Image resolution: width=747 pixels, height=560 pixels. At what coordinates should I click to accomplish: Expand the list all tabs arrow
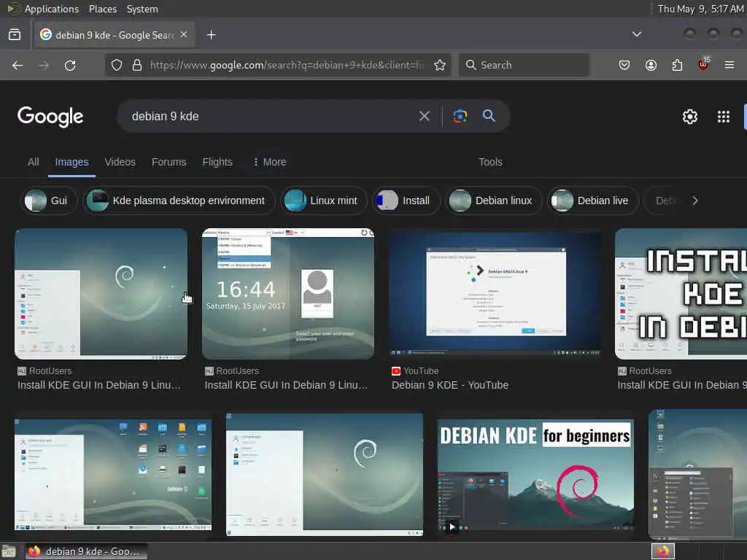[x=636, y=34]
